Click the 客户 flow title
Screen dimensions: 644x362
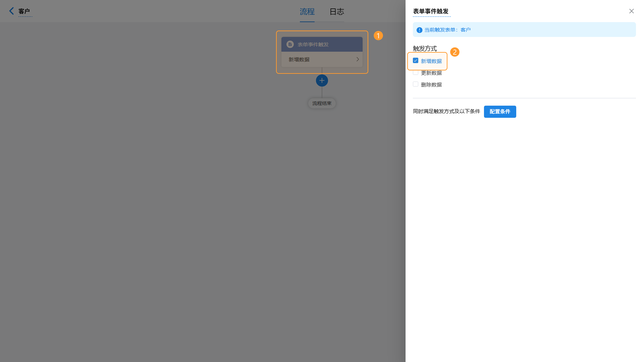coord(24,11)
